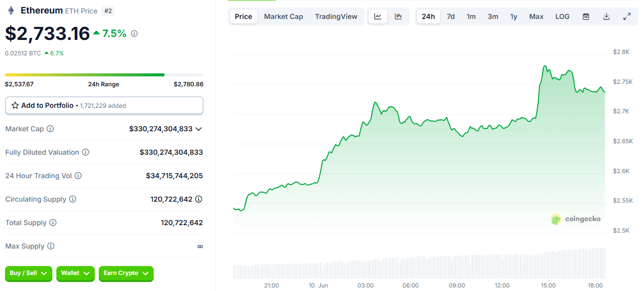This screenshot has width=644, height=291.
Task: Click the 15:00 time axis label
Action: point(548,286)
